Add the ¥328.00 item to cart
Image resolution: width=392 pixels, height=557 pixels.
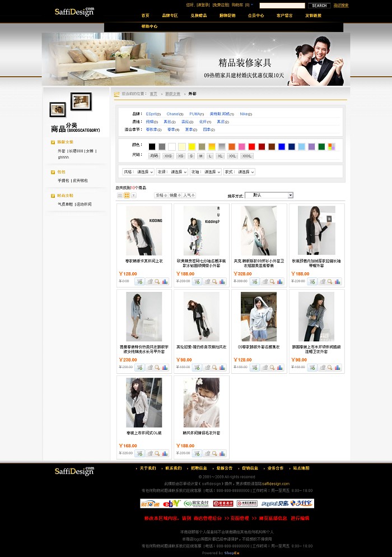pyautogui.click(x=254, y=281)
